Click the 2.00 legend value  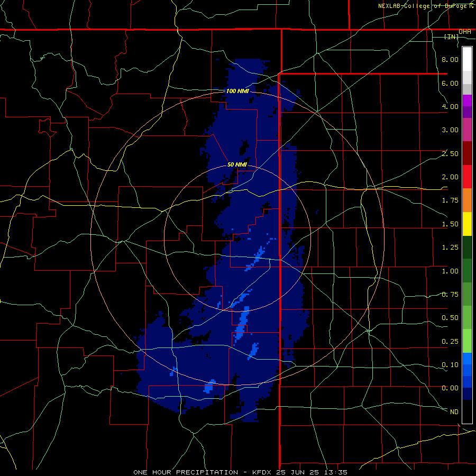450,177
